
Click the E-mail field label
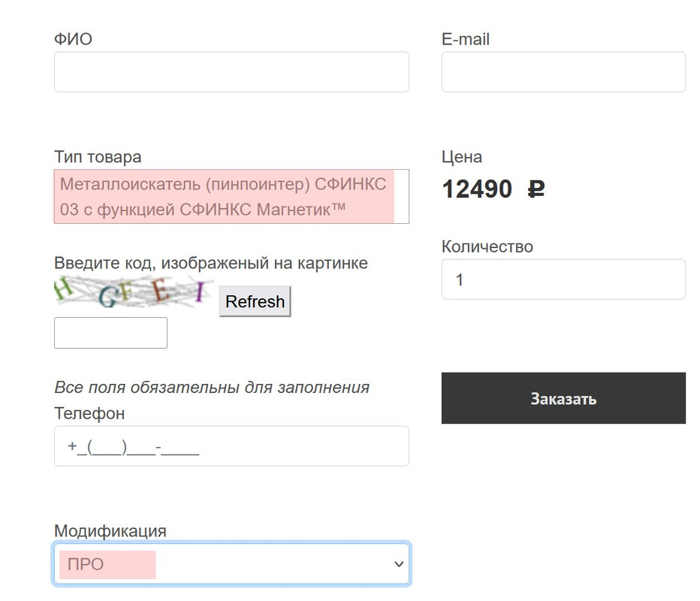pyautogui.click(x=466, y=39)
